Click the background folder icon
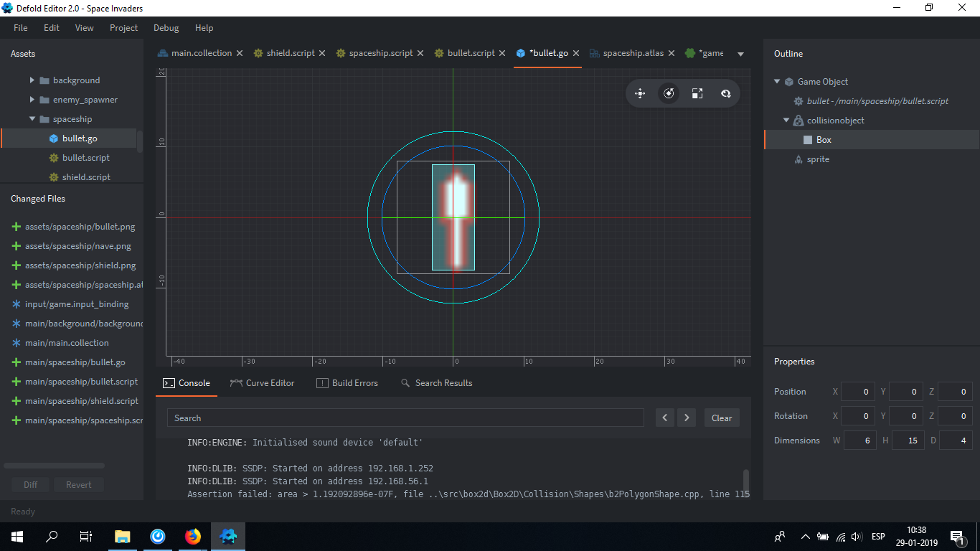980x551 pixels. tap(44, 80)
